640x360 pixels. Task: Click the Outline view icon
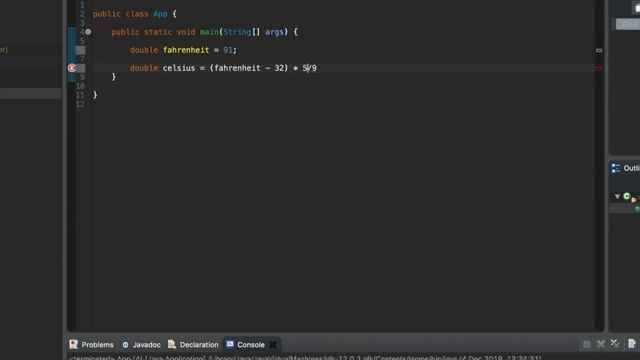[616, 168]
